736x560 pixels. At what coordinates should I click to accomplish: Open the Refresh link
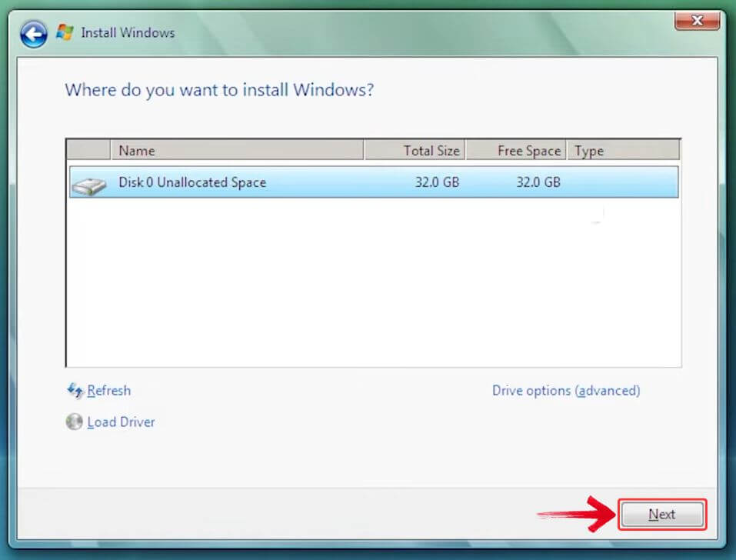click(109, 391)
